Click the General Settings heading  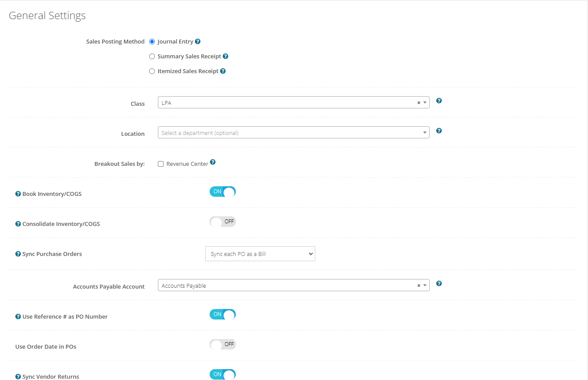[47, 16]
